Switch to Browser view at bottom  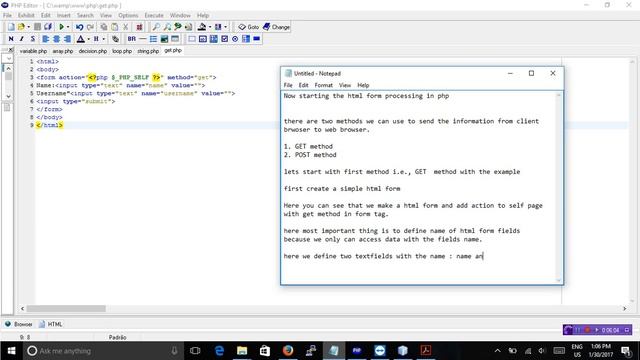19,324
